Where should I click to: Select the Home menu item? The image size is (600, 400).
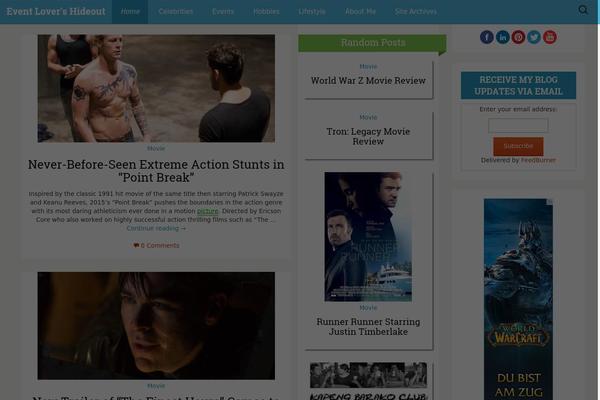click(x=130, y=11)
